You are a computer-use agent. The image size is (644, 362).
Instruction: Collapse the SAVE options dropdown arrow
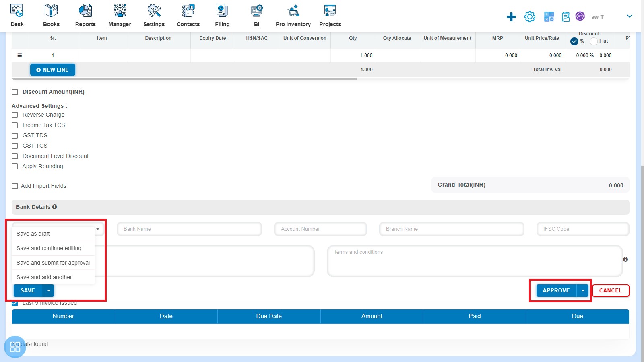(x=48, y=290)
